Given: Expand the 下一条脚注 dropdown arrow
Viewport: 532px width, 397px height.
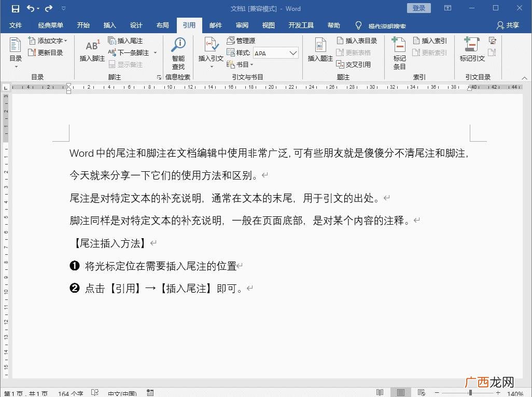Looking at the screenshot, I should pyautogui.click(x=155, y=52).
